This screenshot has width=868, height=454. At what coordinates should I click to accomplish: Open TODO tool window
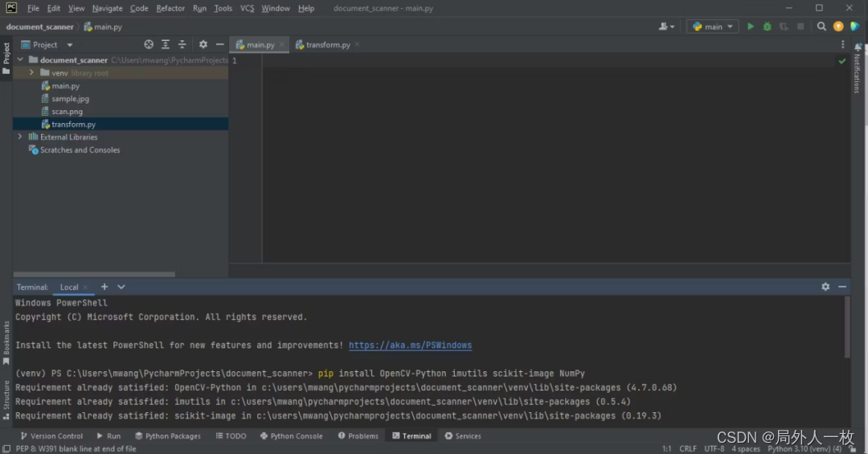pos(231,436)
